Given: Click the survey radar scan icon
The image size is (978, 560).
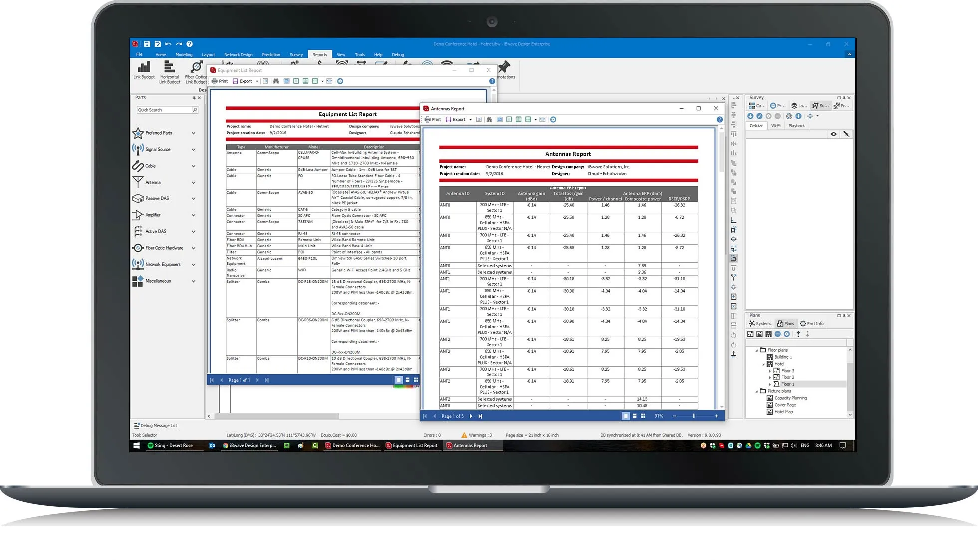Looking at the screenshot, I should click(789, 116).
